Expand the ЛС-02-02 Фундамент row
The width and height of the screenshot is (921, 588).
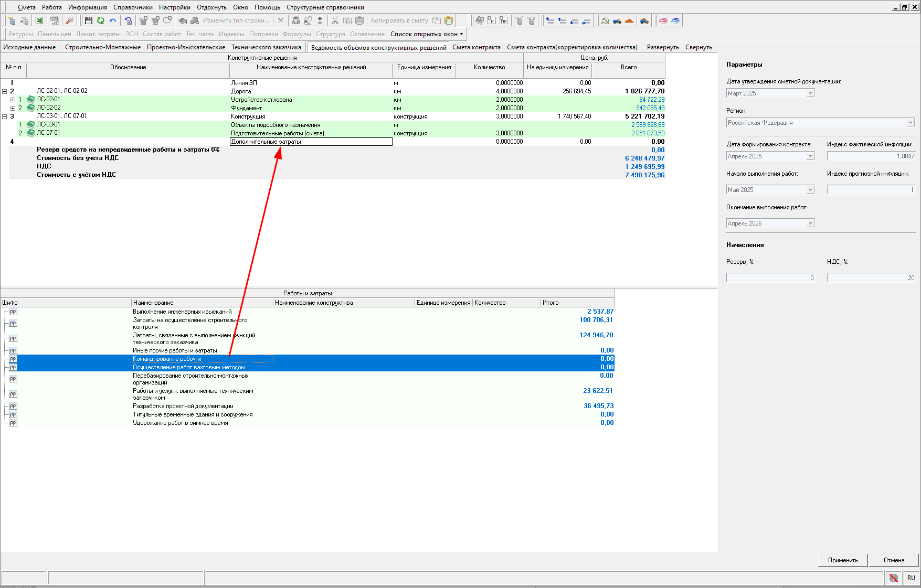tap(13, 108)
